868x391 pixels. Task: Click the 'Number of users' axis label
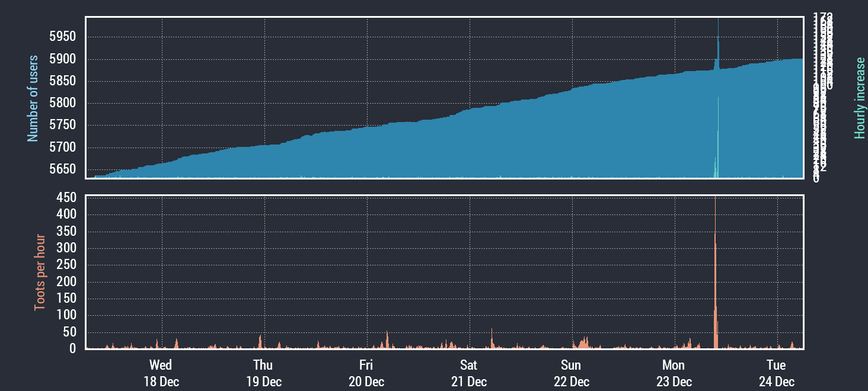point(33,98)
